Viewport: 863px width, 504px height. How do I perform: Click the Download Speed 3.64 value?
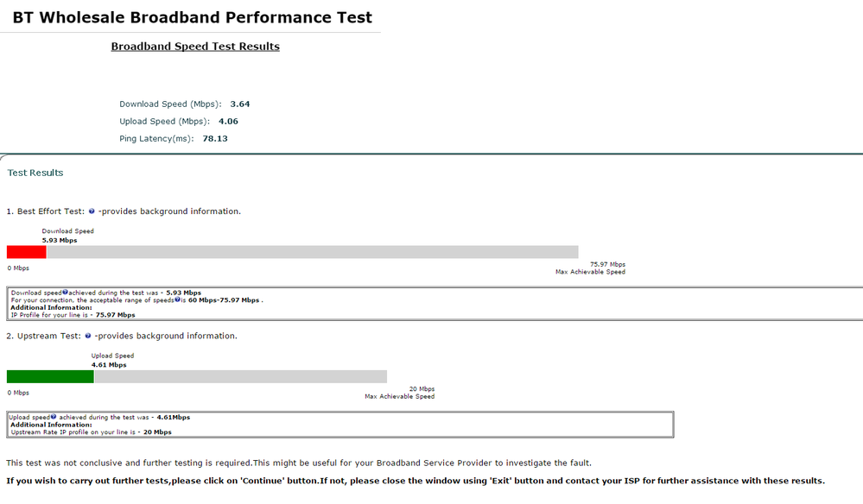pos(240,104)
